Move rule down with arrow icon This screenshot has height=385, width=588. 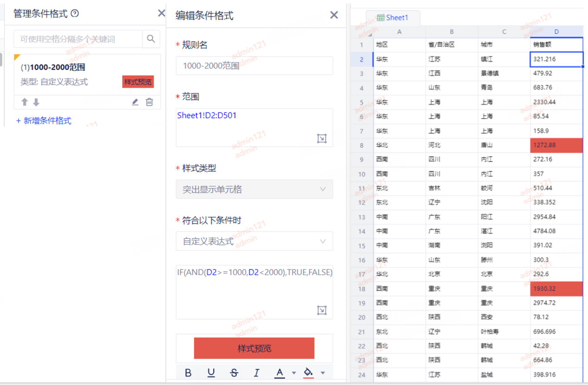[36, 102]
